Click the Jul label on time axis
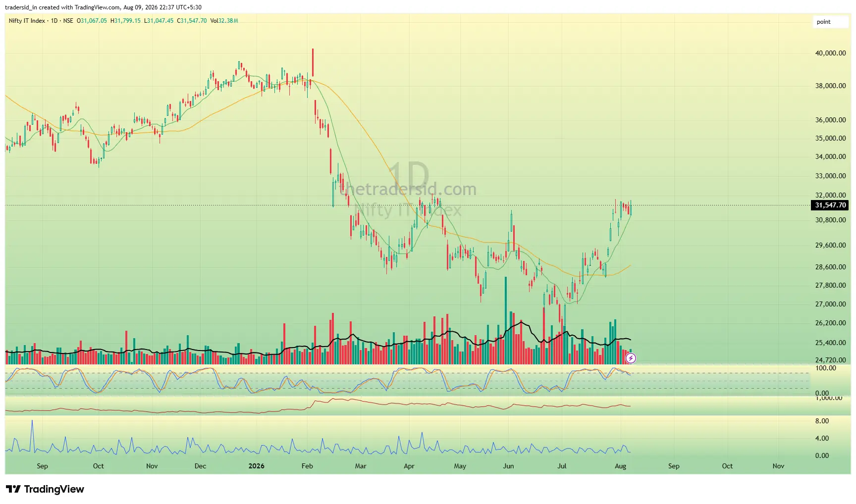 562,466
